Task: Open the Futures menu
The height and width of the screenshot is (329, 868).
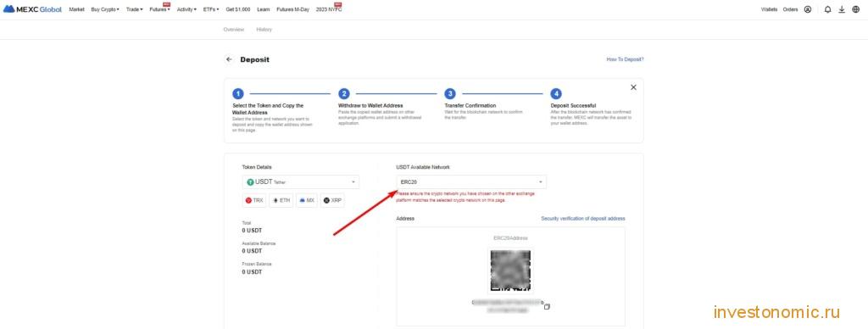Action: (x=159, y=9)
